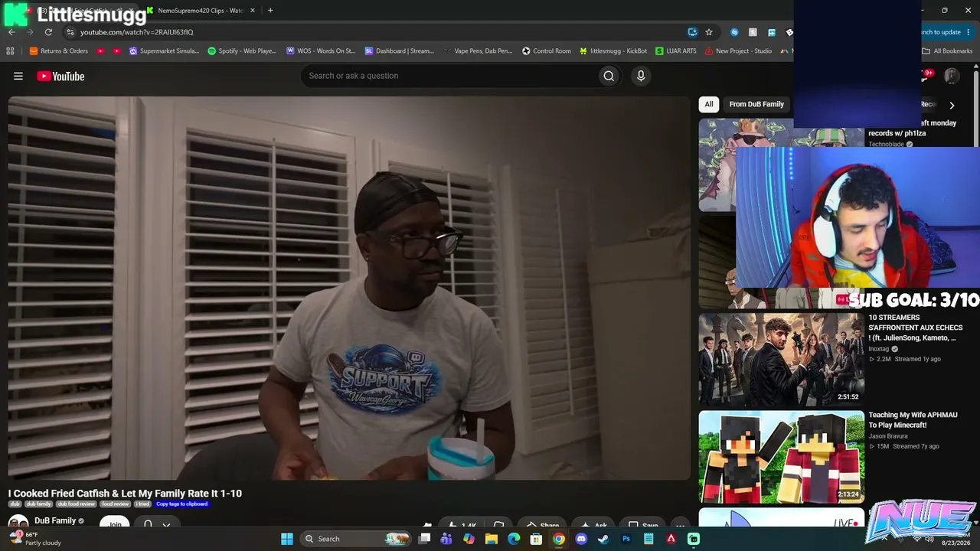Start voice search with the microphone icon
This screenshot has height=551, width=980.
(641, 76)
